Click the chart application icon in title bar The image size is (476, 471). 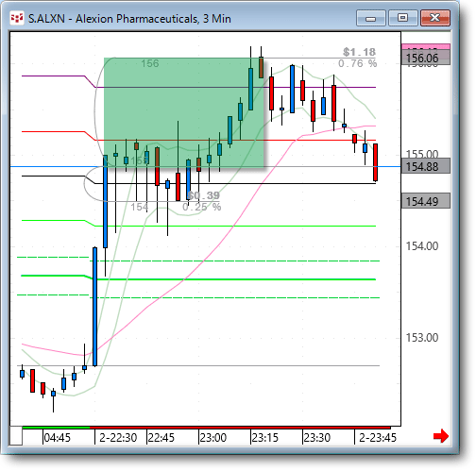pos(17,19)
